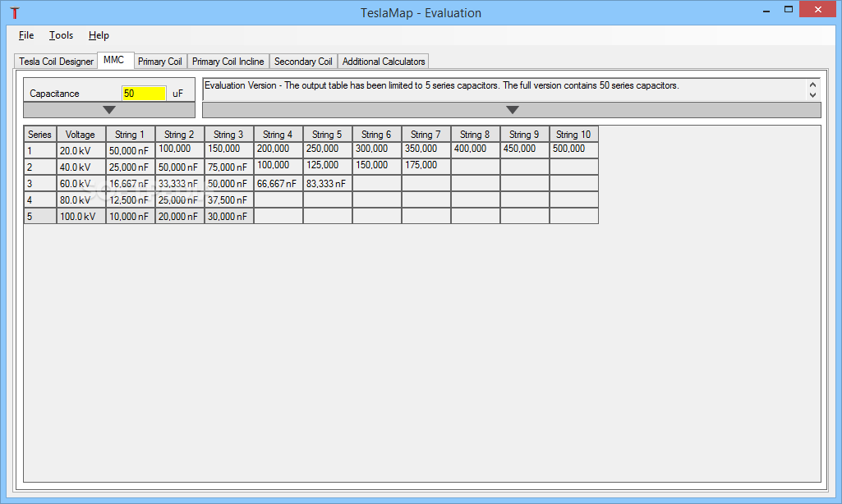Click the 12,500 nF cell
The width and height of the screenshot is (842, 504).
click(130, 199)
